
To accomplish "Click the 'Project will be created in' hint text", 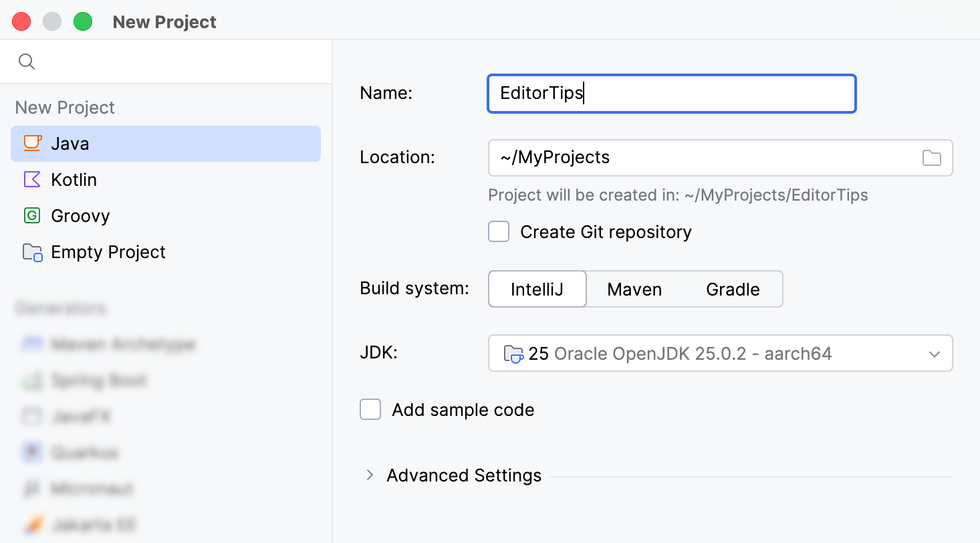I will pyautogui.click(x=678, y=195).
